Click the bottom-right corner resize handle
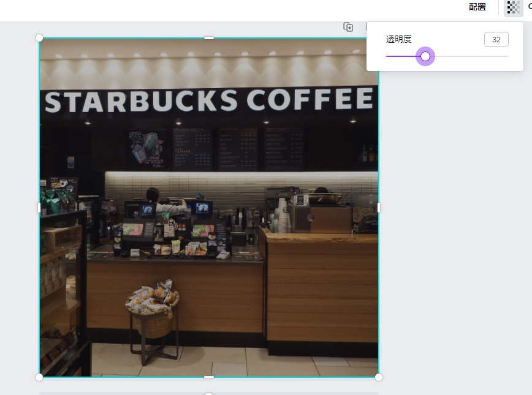 click(x=379, y=377)
